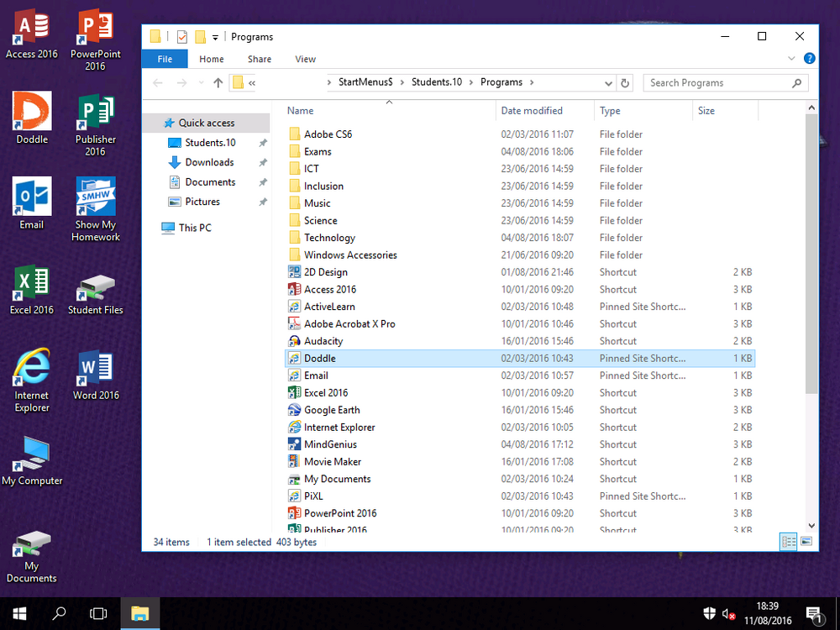Image resolution: width=840 pixels, height=630 pixels.
Task: Open Customize Quick Access Toolbar dropdown
Action: [215, 37]
